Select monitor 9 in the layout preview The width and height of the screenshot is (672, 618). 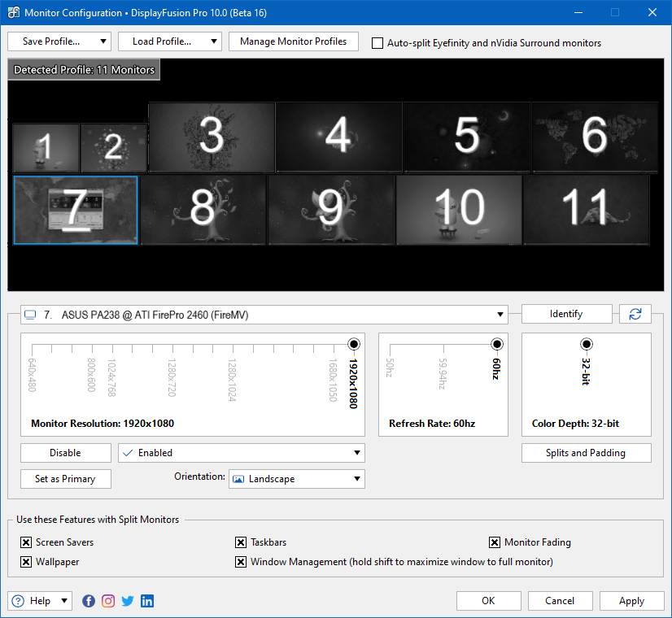click(331, 210)
